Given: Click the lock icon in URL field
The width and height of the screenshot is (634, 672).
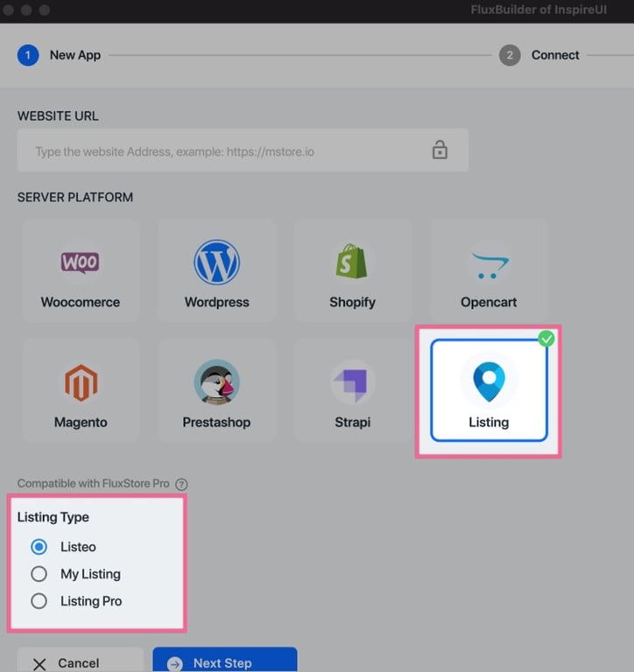Looking at the screenshot, I should click(x=440, y=150).
